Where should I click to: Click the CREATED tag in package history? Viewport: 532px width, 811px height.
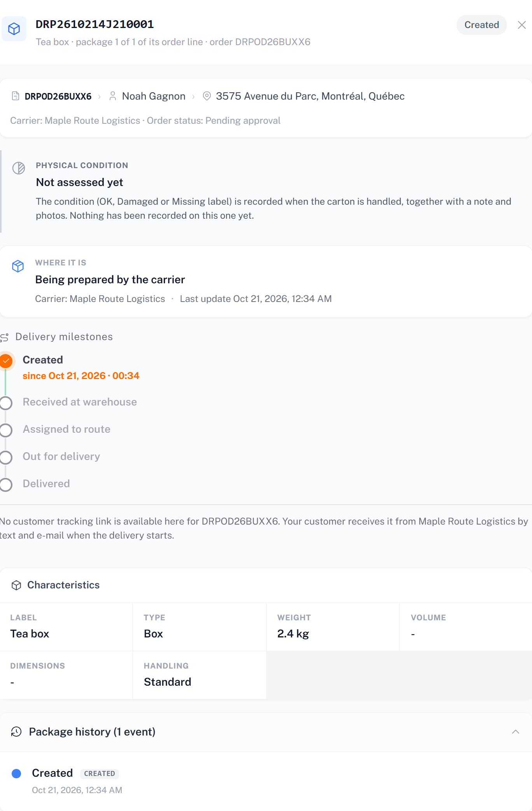[x=100, y=774]
